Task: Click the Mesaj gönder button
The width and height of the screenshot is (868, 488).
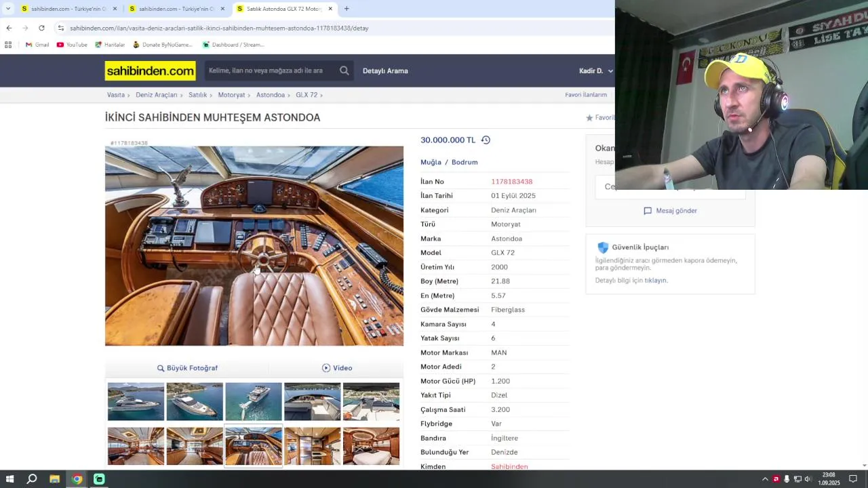Action: point(670,211)
